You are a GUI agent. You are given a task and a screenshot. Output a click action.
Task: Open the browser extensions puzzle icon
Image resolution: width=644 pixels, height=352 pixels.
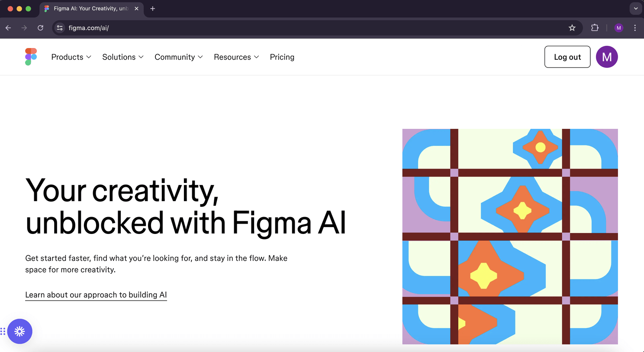595,28
